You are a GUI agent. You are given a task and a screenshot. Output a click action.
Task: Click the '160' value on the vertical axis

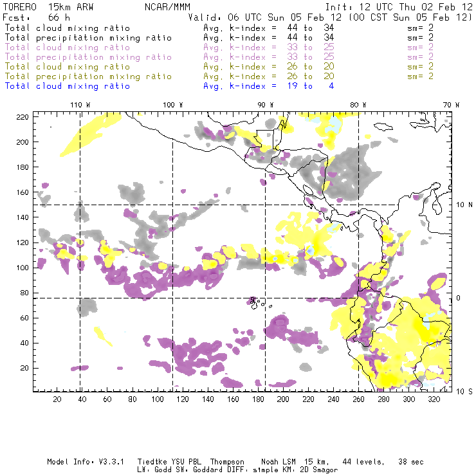pyautogui.click(x=23, y=192)
